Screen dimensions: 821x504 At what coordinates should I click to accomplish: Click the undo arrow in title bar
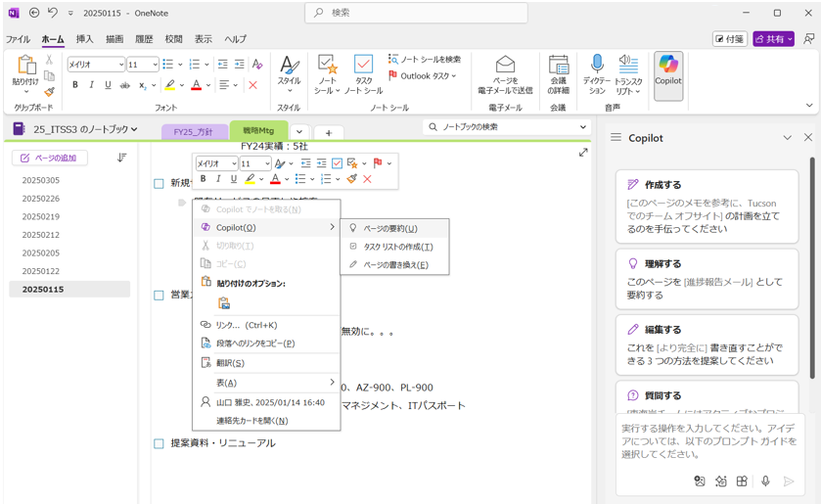(x=53, y=13)
